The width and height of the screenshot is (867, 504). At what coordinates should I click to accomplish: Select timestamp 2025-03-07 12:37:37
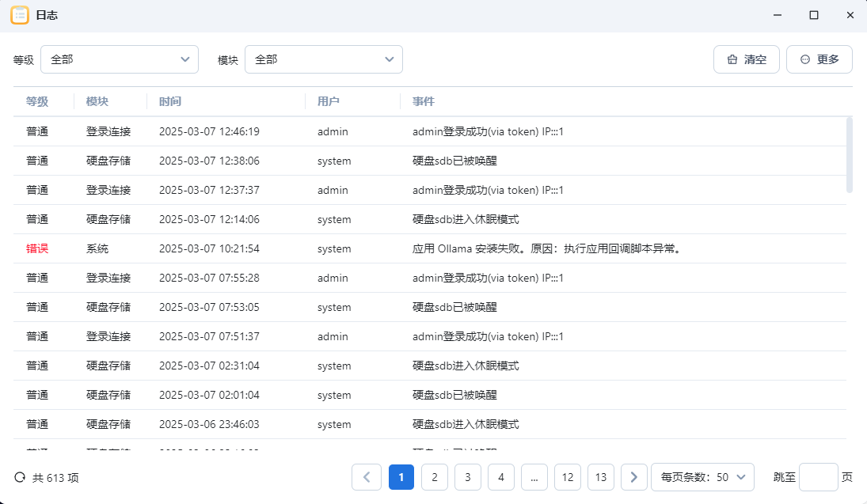click(x=209, y=190)
